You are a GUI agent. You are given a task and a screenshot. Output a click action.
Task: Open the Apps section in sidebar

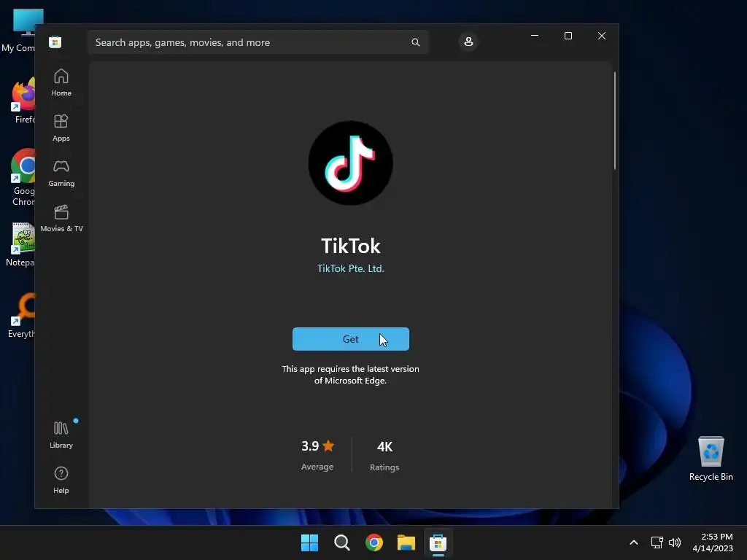(x=61, y=128)
